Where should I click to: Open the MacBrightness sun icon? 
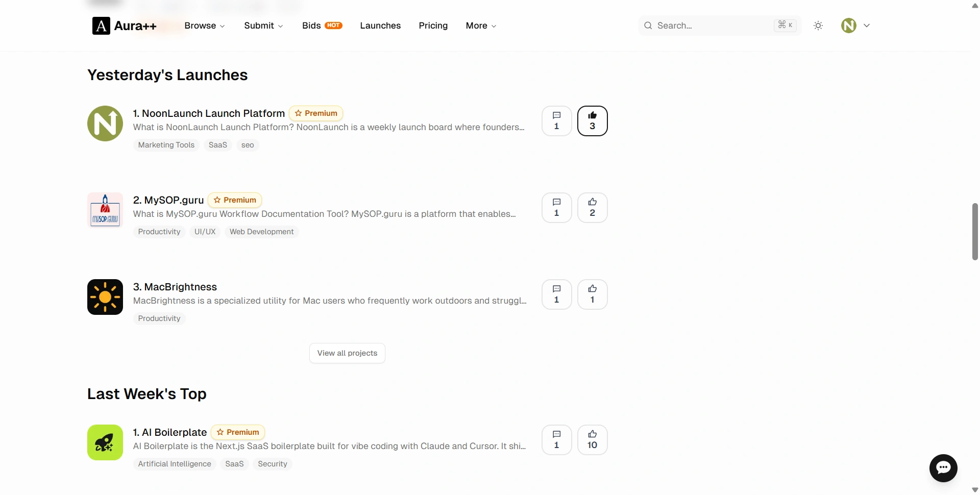[105, 297]
